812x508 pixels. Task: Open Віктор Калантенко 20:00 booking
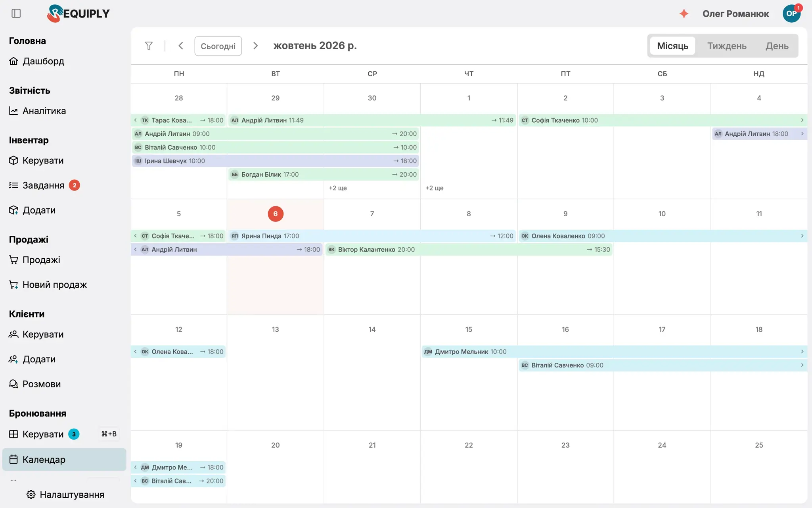point(469,249)
